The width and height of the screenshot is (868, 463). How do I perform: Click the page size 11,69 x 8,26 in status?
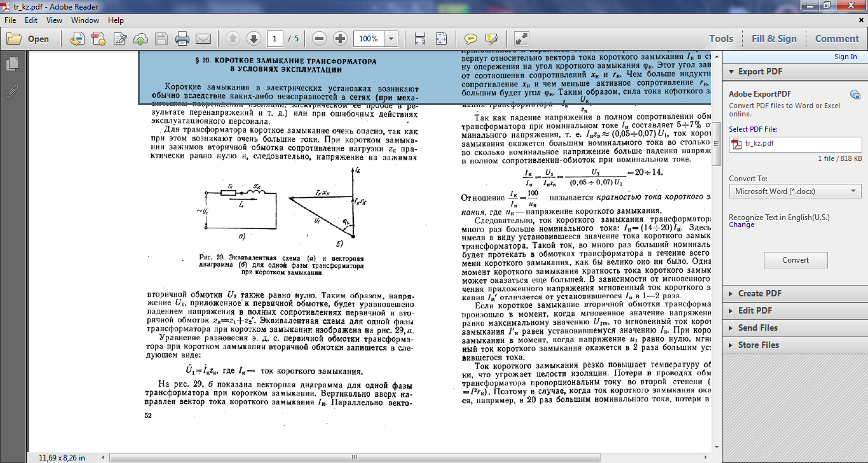[x=62, y=457]
